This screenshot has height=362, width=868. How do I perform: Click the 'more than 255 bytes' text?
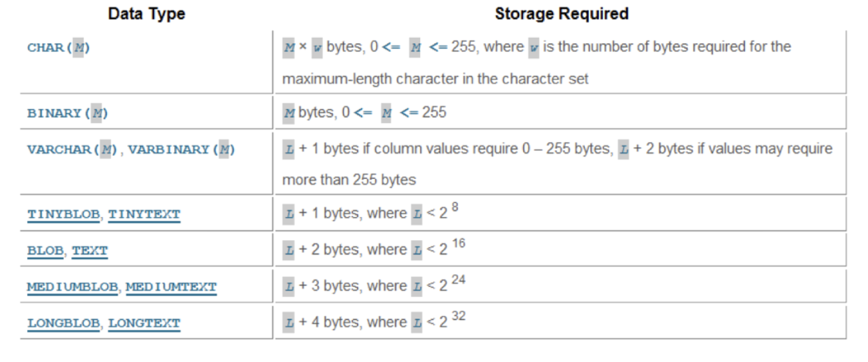pos(349,180)
